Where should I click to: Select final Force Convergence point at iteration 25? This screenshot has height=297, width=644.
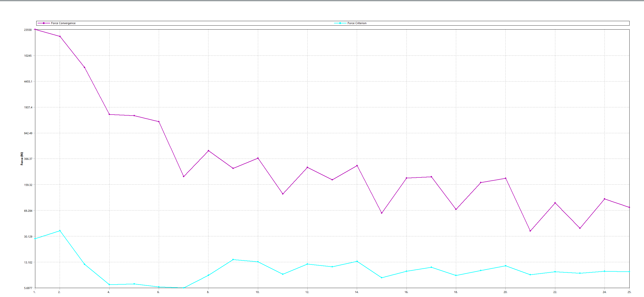pos(629,207)
